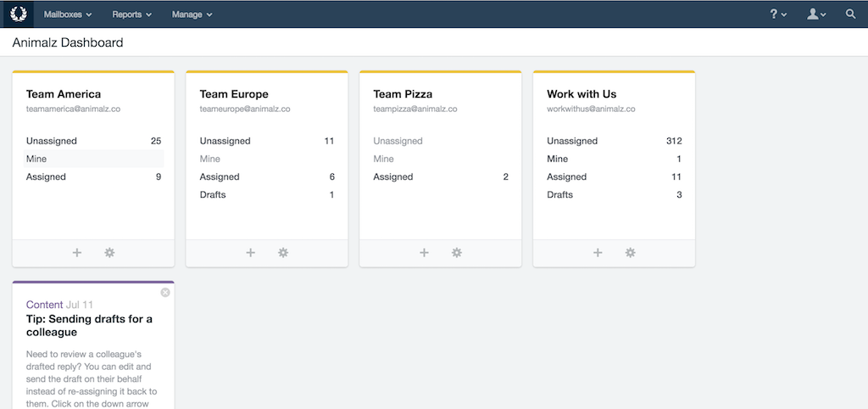Click the 312 unassigned count
Screen dimensions: 868x409
(x=674, y=141)
